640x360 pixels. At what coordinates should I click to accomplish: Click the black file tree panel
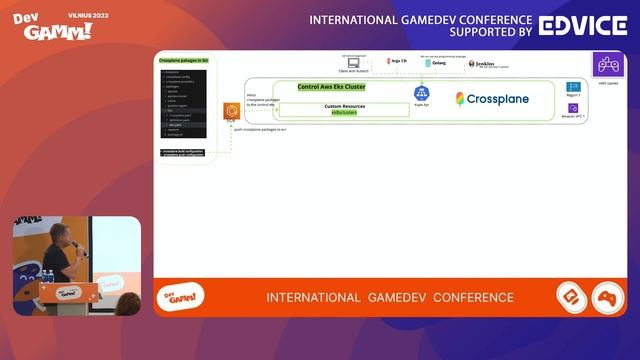point(183,104)
